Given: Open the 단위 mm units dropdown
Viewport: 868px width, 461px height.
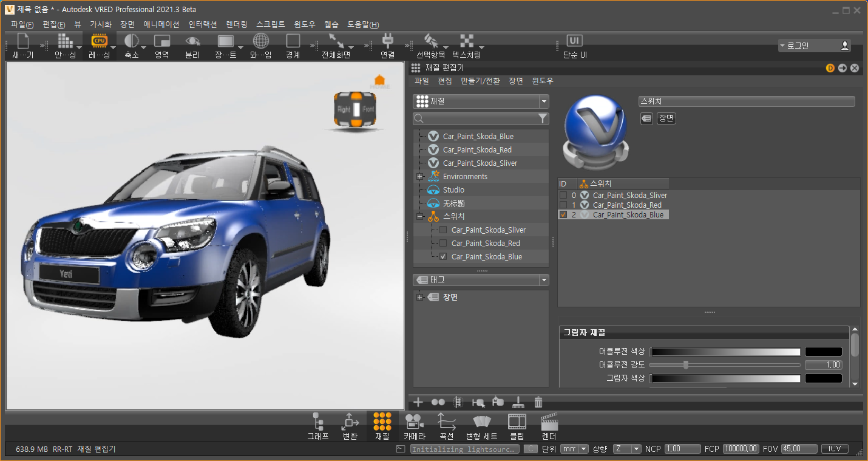Looking at the screenshot, I should [x=574, y=449].
